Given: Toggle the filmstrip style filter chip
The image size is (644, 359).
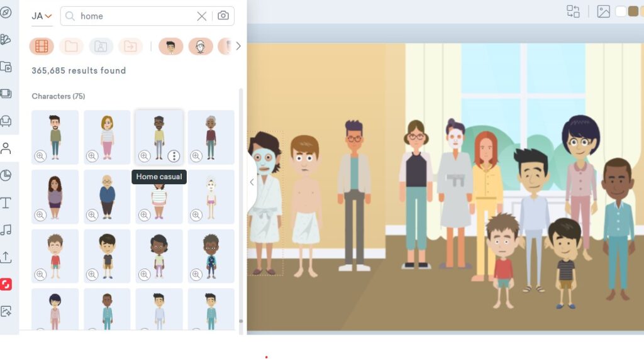Looking at the screenshot, I should [42, 46].
